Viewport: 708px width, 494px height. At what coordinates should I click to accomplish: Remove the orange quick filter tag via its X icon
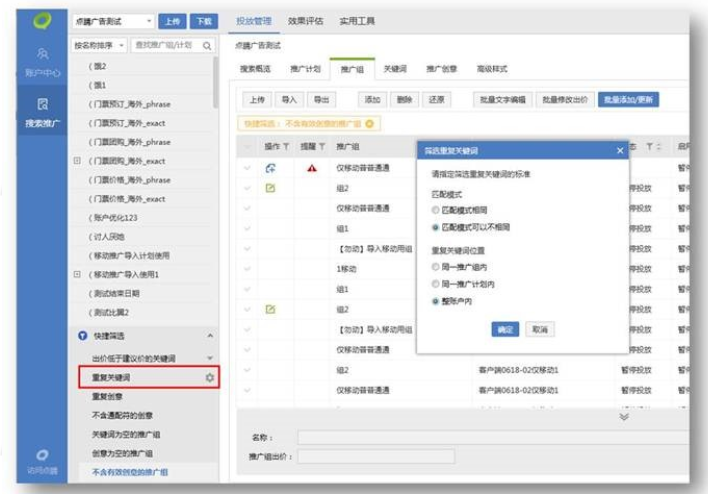tap(369, 123)
